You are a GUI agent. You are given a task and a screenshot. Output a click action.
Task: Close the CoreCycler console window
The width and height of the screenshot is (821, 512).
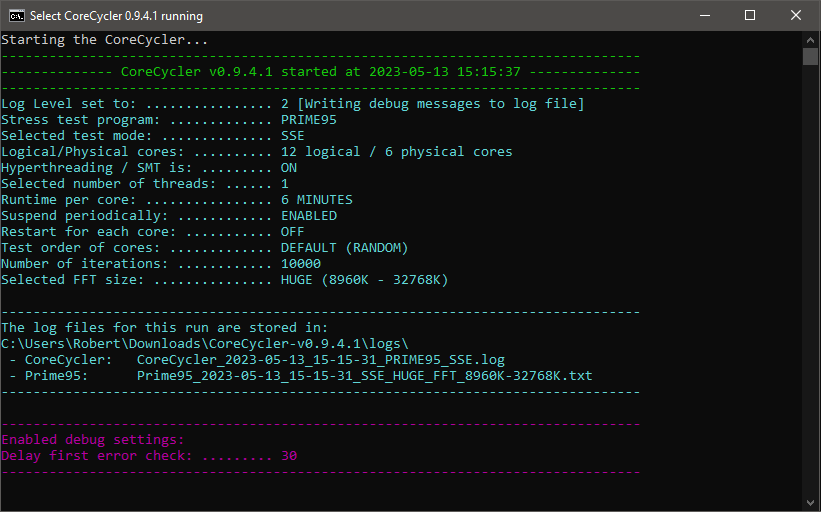(796, 16)
